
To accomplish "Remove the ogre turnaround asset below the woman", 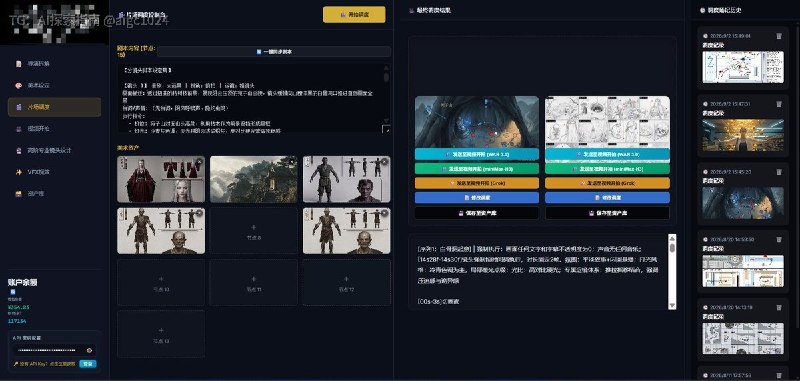I will pyautogui.click(x=199, y=213).
